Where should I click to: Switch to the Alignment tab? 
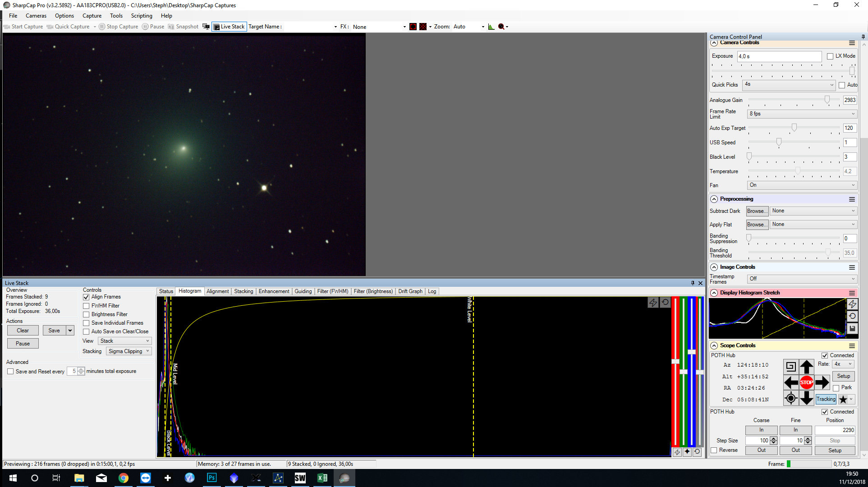217,291
